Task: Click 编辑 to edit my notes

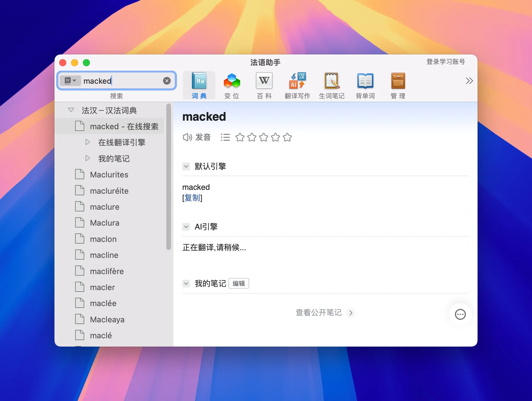Action: 239,283
